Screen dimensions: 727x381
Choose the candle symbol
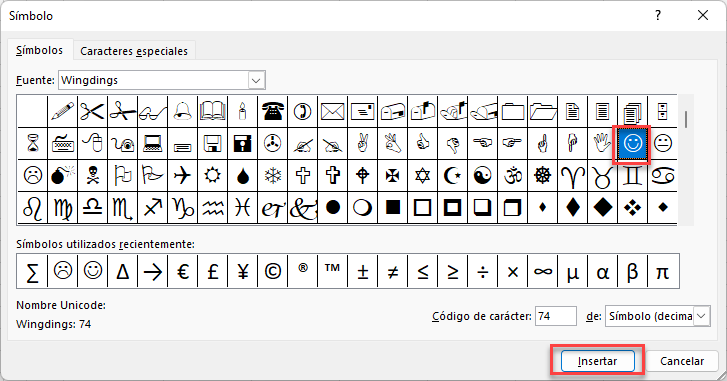[x=242, y=112]
